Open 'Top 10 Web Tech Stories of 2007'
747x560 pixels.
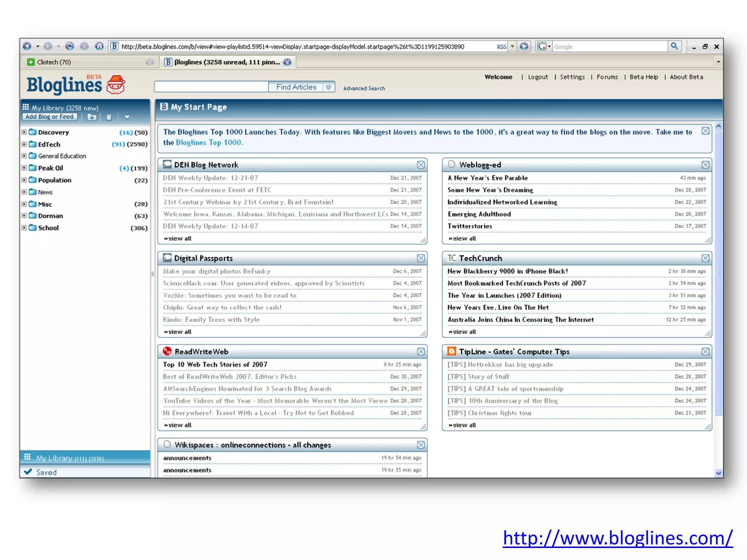click(x=215, y=365)
